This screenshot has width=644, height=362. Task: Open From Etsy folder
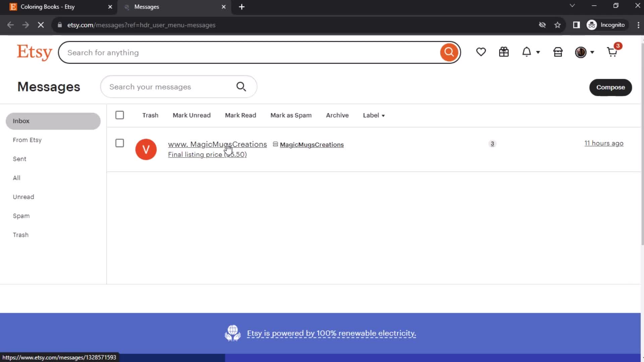pyautogui.click(x=27, y=140)
